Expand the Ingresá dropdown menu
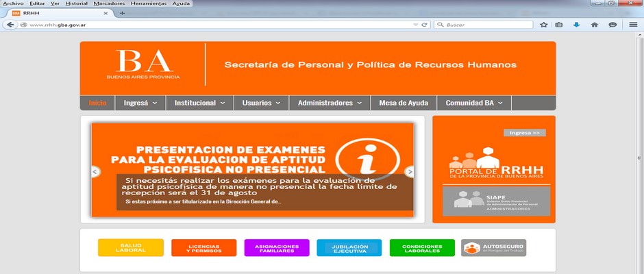Viewport: 644px width, 274px height. 140,103
